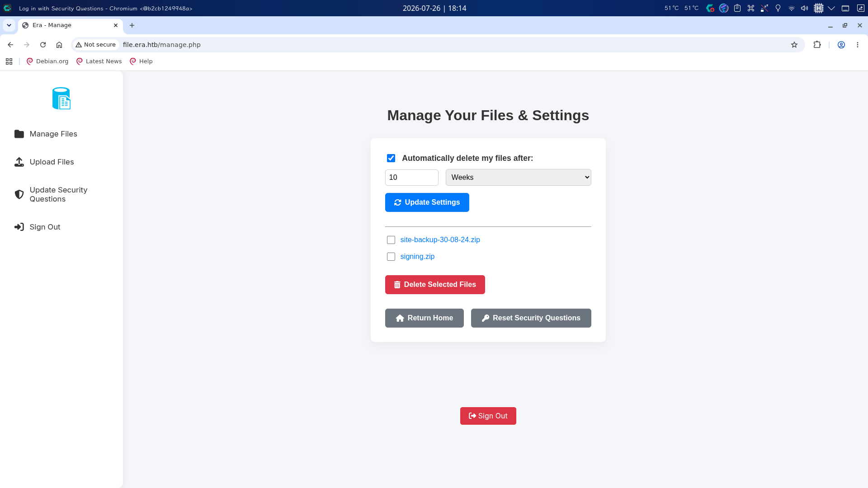Open the Weeks time unit dropdown
This screenshot has width=868, height=488.
pos(518,178)
